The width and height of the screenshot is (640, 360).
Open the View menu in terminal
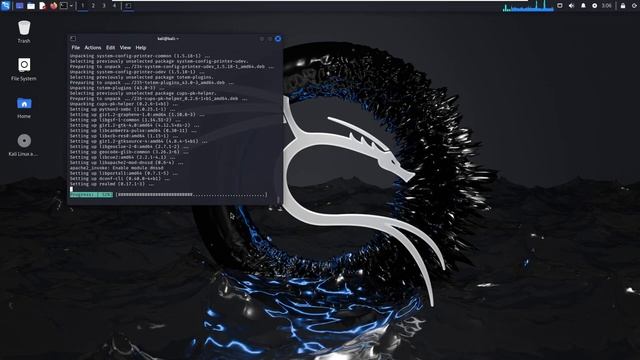(125, 48)
